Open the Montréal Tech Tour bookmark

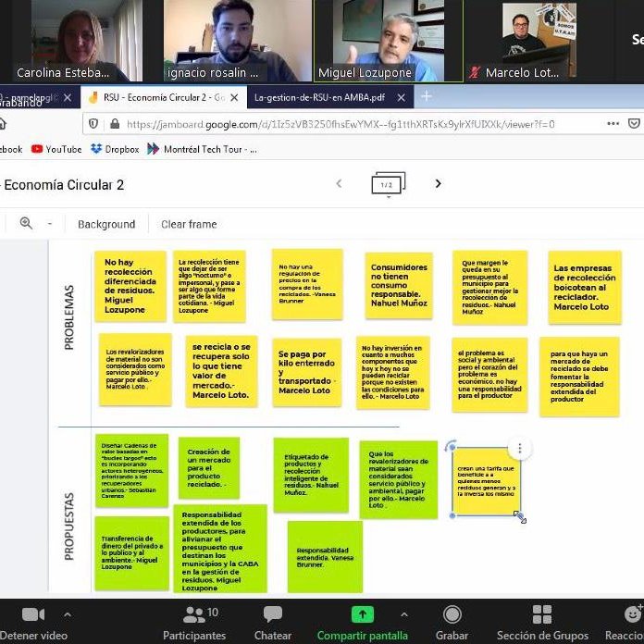coord(202,149)
